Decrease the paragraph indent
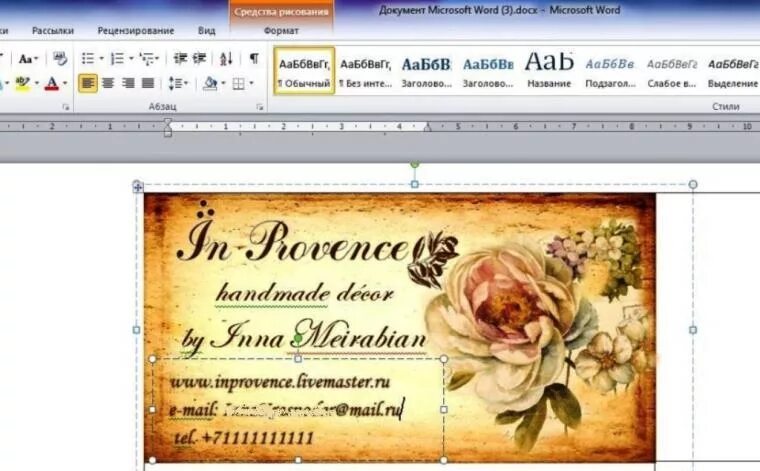 pyautogui.click(x=180, y=59)
